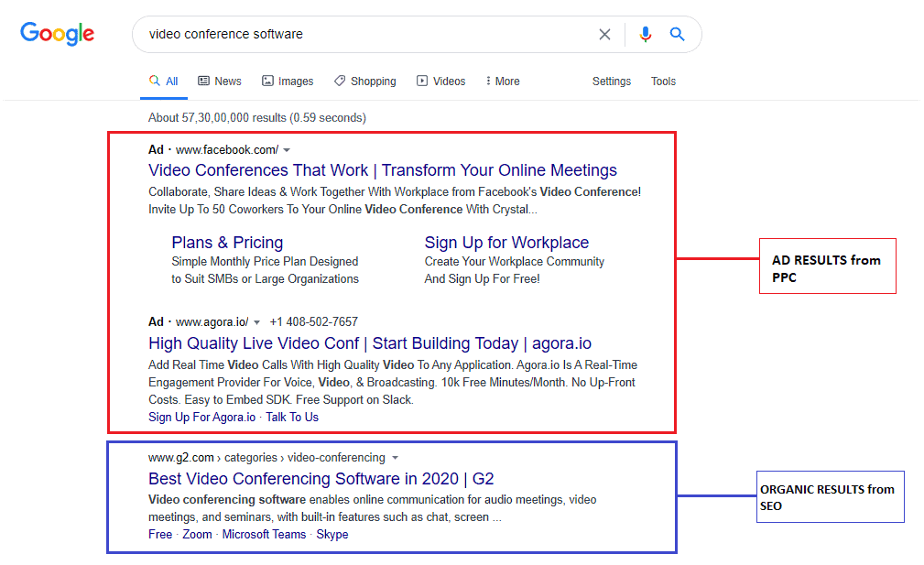Click Sign Up For Agora.io link
The height and width of the screenshot is (565, 924).
202,418
